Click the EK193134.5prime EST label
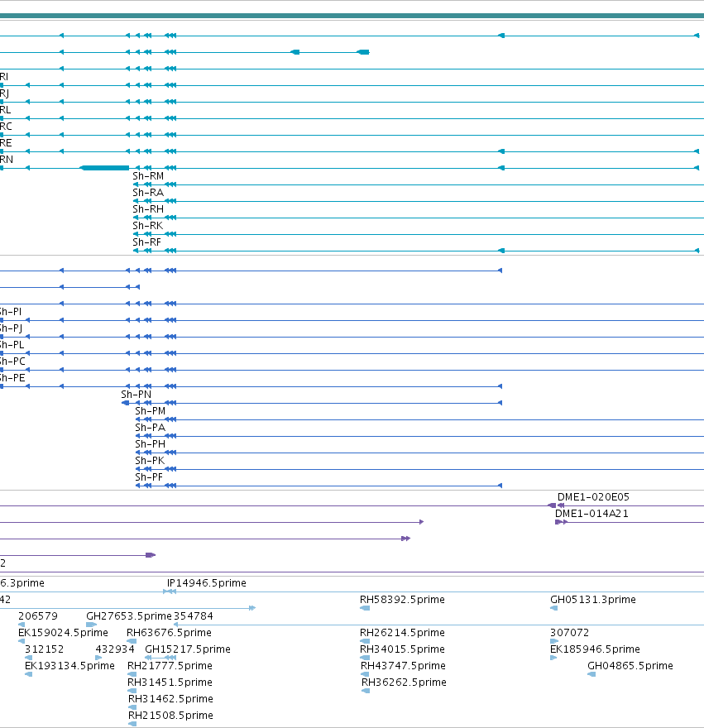The width and height of the screenshot is (704, 728). [x=69, y=666]
